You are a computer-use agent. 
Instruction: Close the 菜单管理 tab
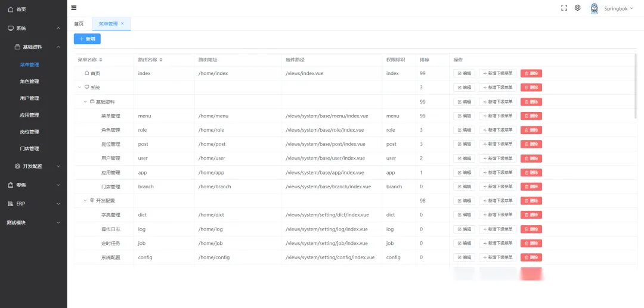122,24
